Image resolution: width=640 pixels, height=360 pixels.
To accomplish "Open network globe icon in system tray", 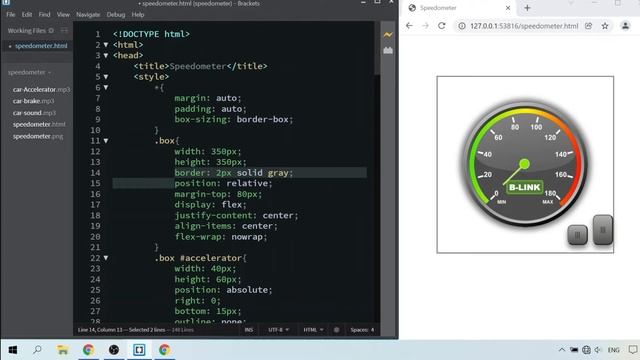I will coord(586,350).
